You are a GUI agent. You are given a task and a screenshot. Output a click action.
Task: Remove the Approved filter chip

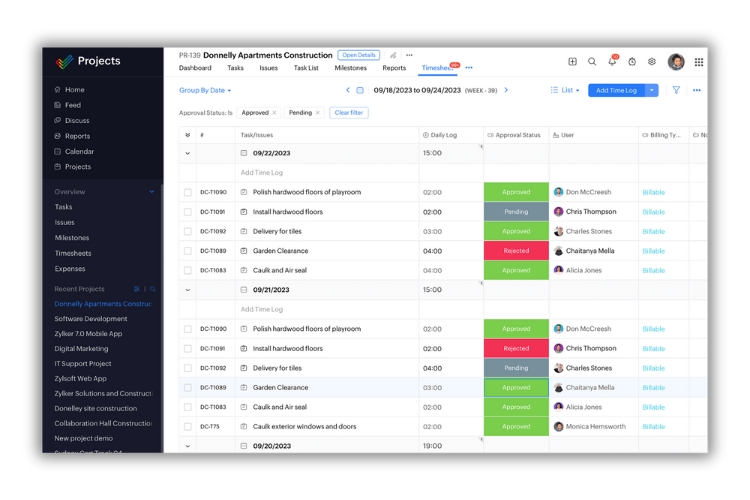tap(275, 113)
